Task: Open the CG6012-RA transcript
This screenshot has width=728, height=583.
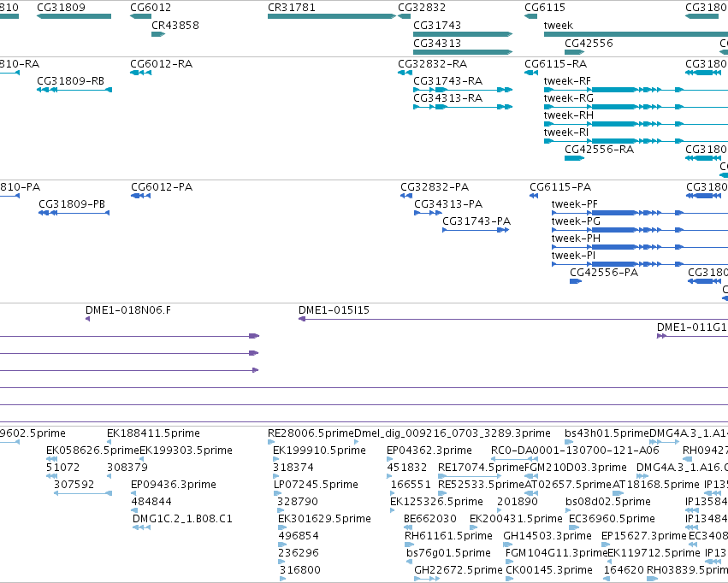Action: [x=140, y=73]
